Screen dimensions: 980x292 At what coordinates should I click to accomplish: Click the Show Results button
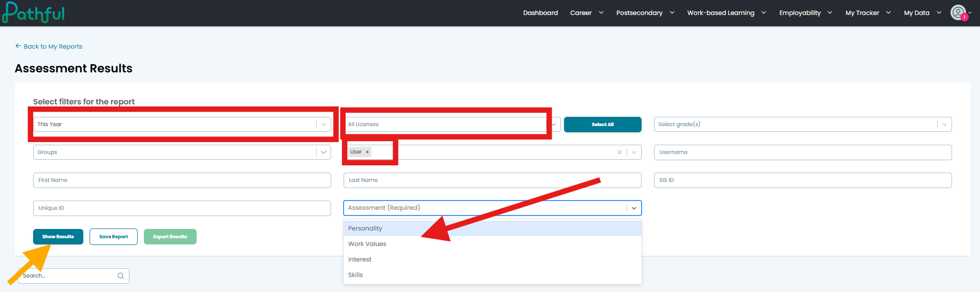click(x=58, y=237)
